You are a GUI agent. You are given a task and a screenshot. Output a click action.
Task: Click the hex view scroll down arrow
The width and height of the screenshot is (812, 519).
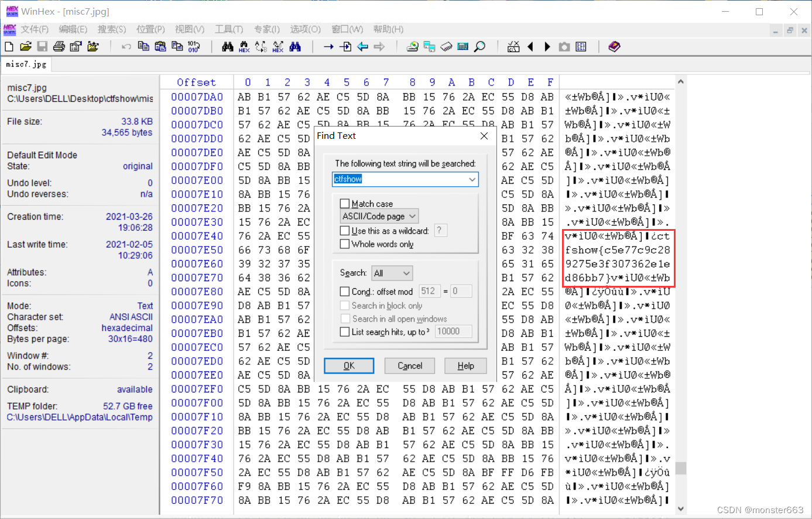680,508
